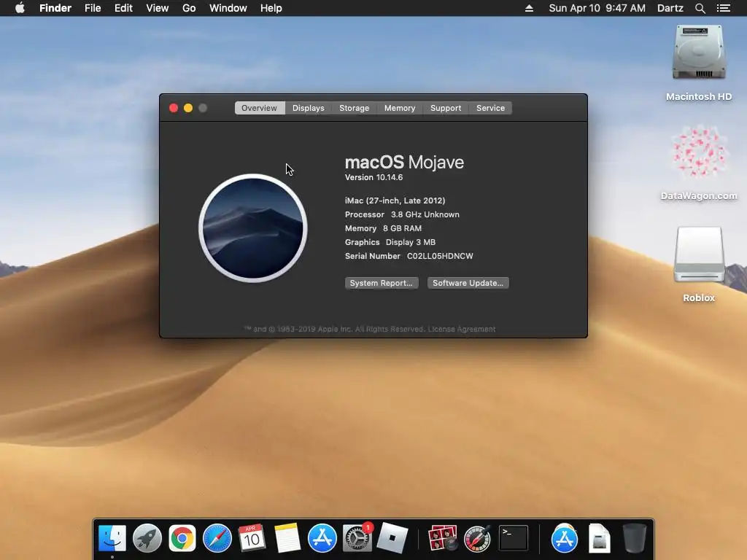The image size is (747, 560).
Task: Open the Window menu
Action: pos(228,8)
